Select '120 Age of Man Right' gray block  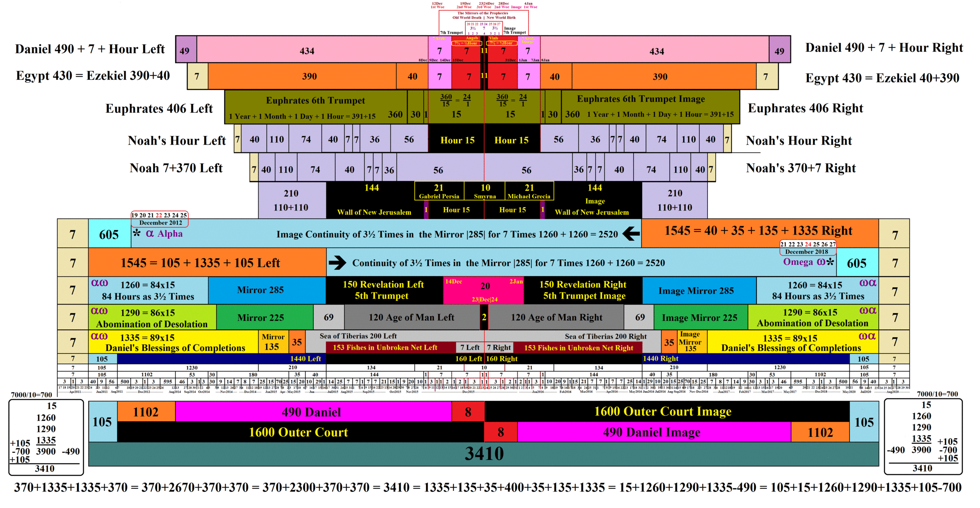tap(556, 317)
